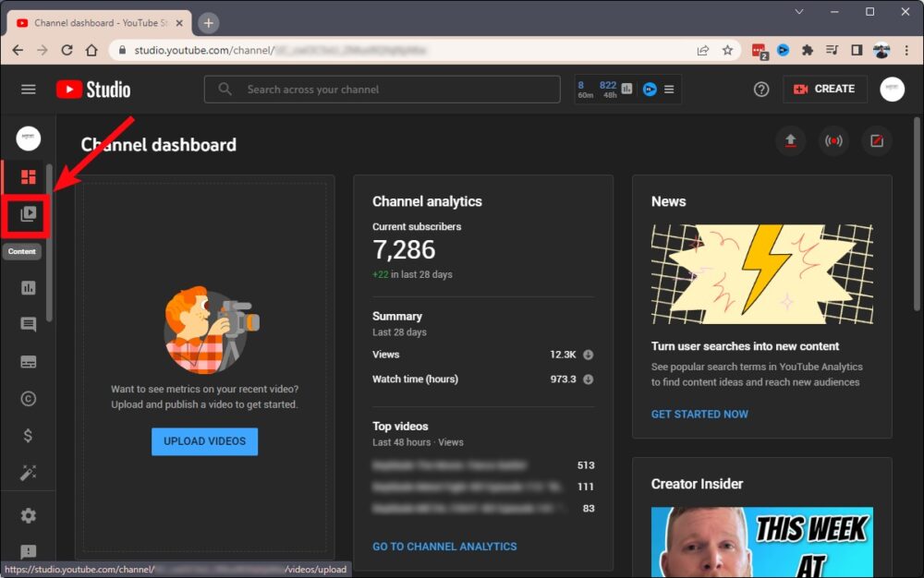The image size is (924, 578).
Task: Open the Earn dollar sign icon
Action: point(28,436)
